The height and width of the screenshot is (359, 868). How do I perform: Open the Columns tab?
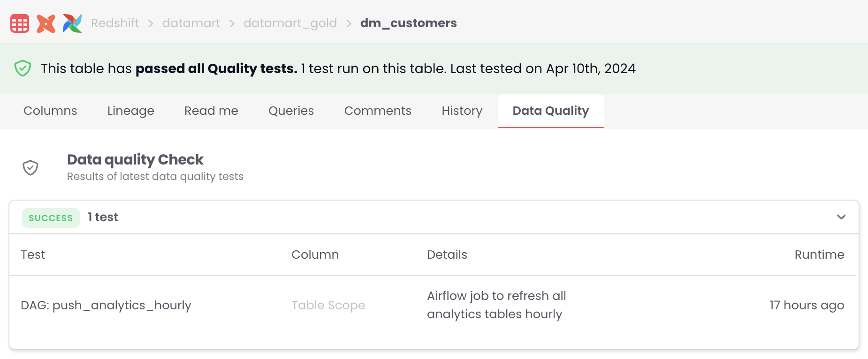tap(50, 111)
